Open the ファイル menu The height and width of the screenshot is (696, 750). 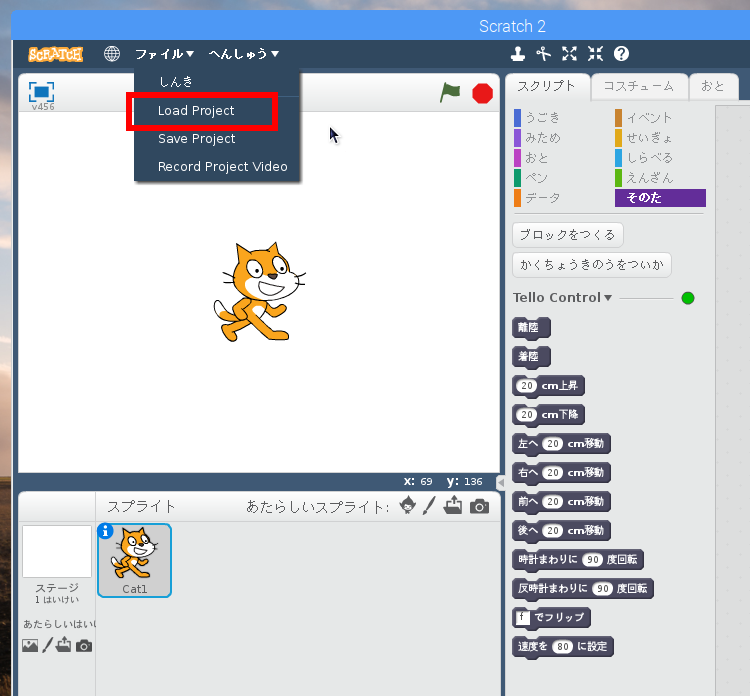point(164,54)
